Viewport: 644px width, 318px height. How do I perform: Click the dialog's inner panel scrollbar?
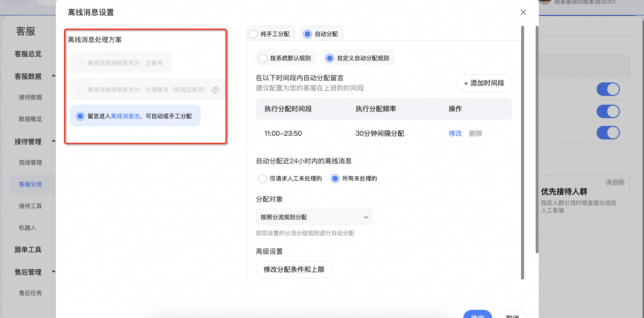(522, 152)
